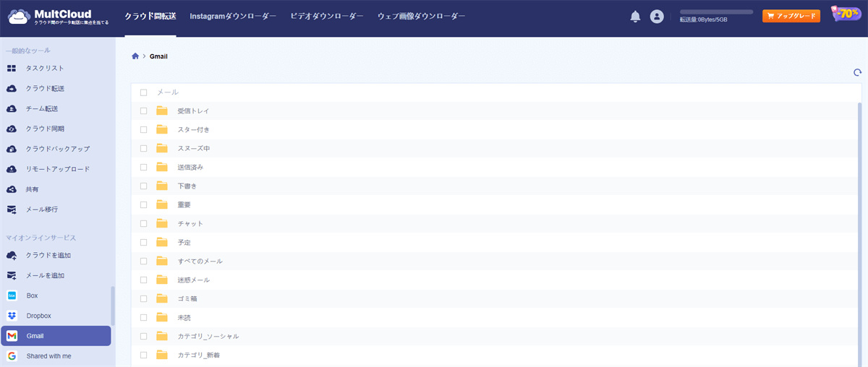868x367 pixels.
Task: Open the notifications bell
Action: tap(635, 16)
